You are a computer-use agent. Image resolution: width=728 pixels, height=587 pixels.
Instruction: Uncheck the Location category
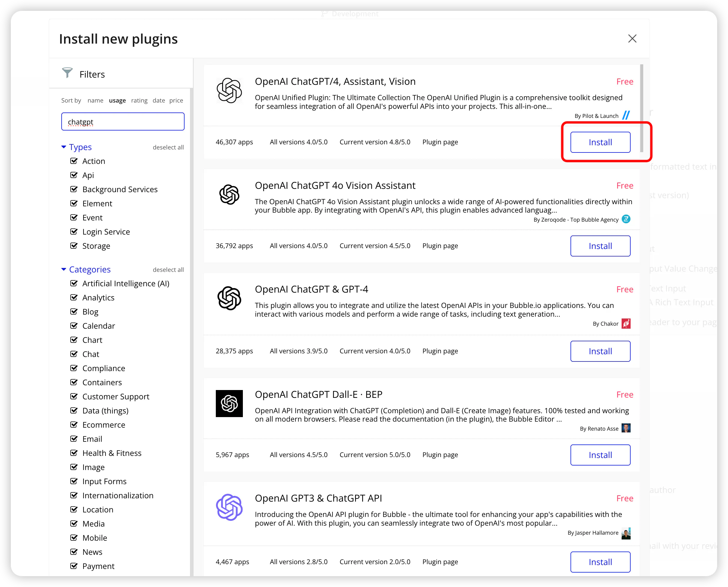pos(74,510)
